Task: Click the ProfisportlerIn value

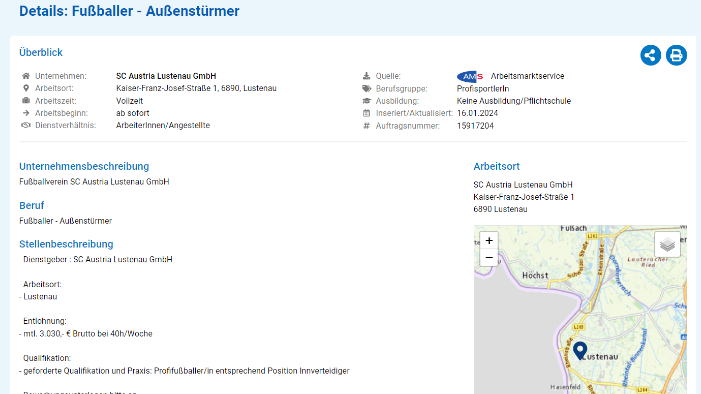Action: point(483,89)
